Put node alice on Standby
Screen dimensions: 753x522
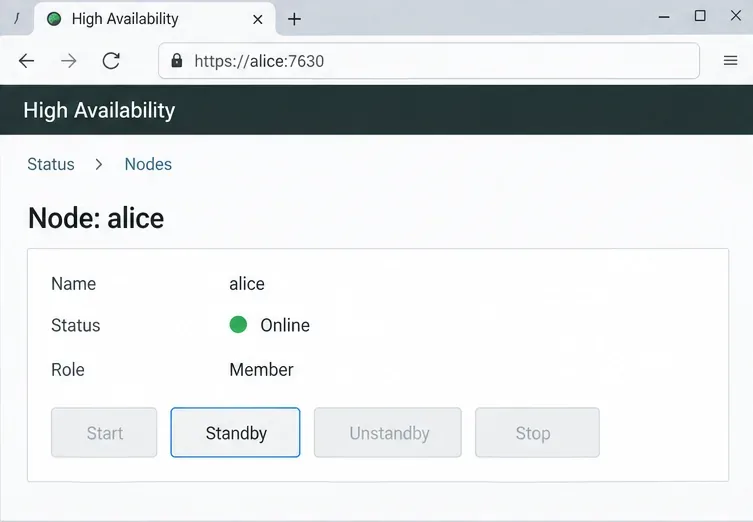pyautogui.click(x=235, y=433)
